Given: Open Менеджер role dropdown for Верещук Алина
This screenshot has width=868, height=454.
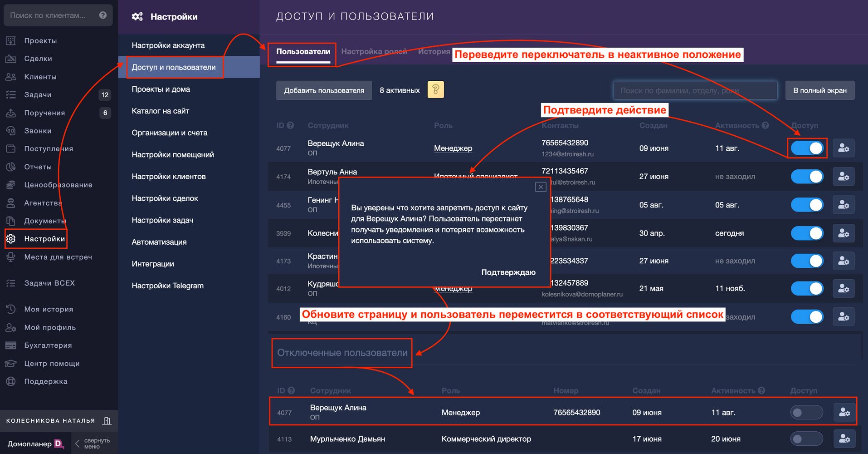Looking at the screenshot, I should pos(453,148).
